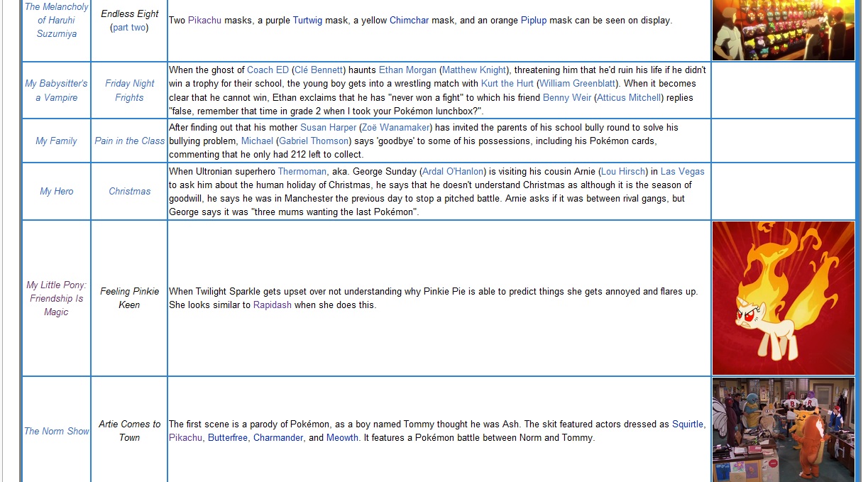Screen dimensions: 868x482
Task: Open the Piplup link
Action: 534,21
